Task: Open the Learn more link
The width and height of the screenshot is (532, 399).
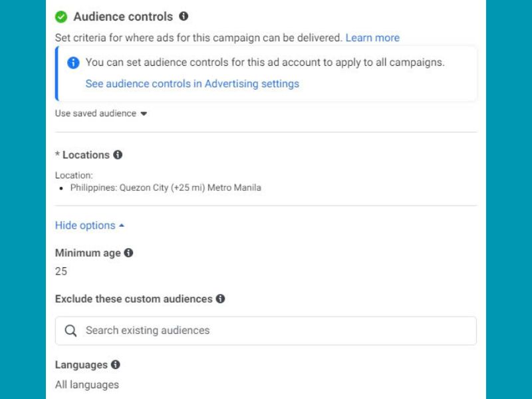Action: point(372,38)
